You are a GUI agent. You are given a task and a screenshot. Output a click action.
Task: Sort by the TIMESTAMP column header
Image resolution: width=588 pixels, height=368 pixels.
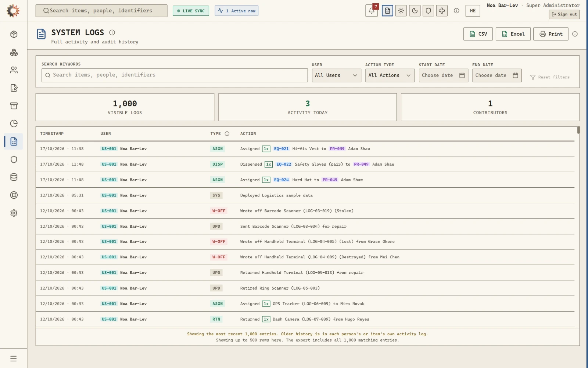point(52,134)
